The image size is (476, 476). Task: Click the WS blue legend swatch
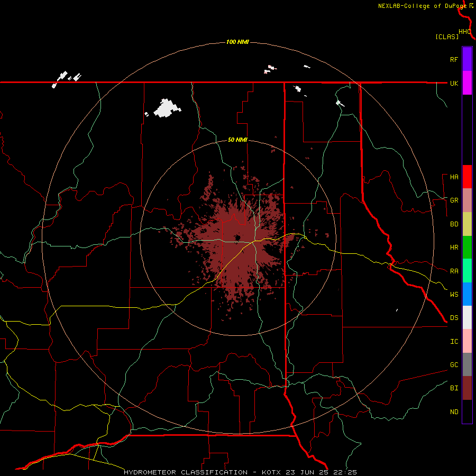pyautogui.click(x=467, y=294)
